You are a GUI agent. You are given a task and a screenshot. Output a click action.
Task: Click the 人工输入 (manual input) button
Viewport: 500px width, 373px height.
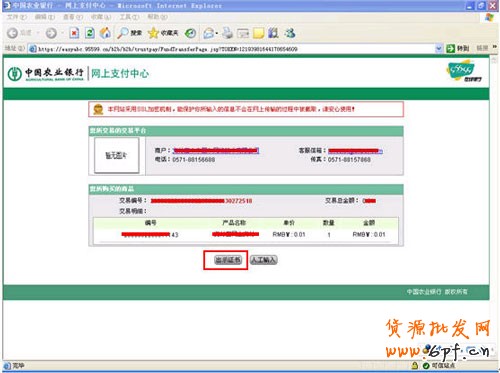click(263, 260)
